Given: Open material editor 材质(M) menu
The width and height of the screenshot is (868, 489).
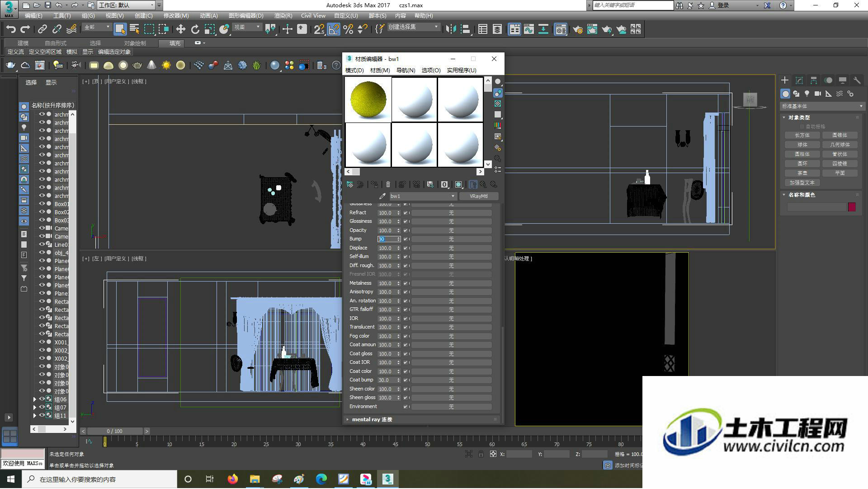Looking at the screenshot, I should pyautogui.click(x=380, y=71).
